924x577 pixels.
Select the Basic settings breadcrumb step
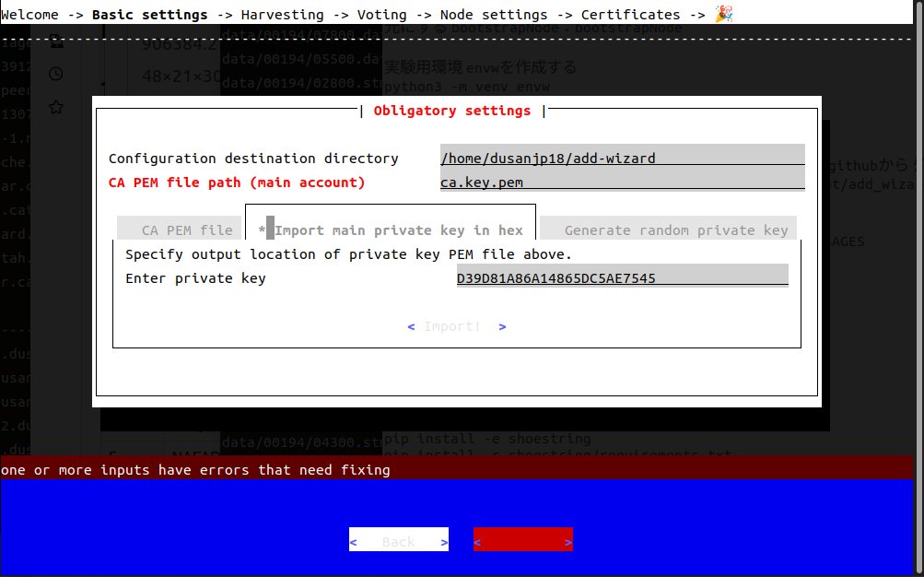[x=149, y=15]
